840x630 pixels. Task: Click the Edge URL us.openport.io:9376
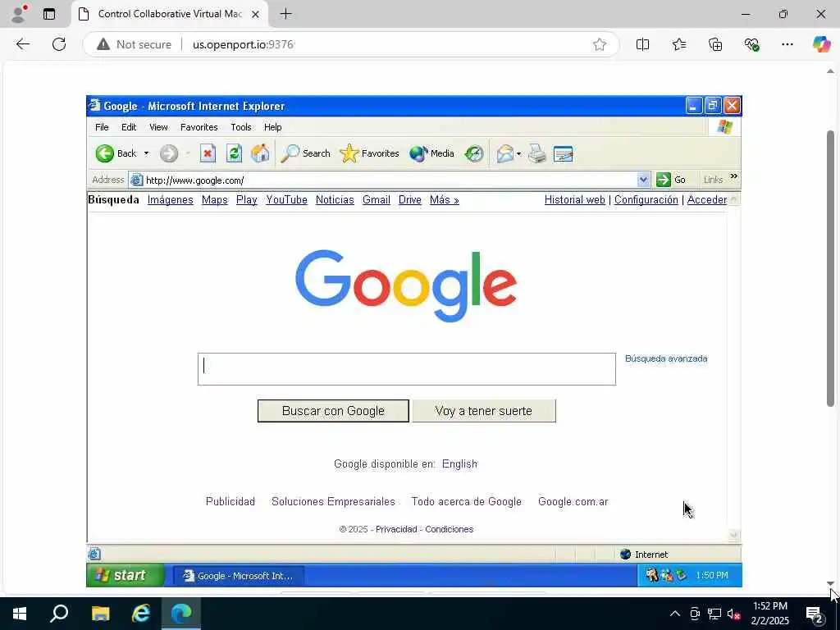tap(243, 44)
